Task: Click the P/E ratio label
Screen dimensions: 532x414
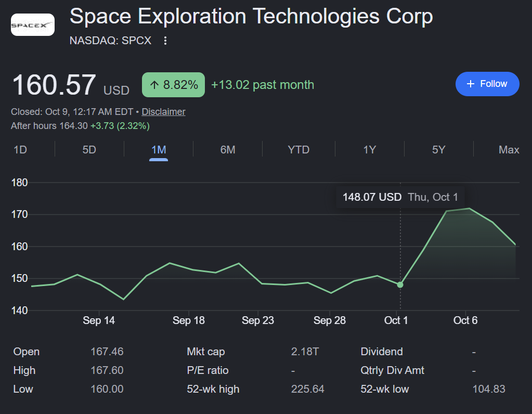Action: (207, 370)
